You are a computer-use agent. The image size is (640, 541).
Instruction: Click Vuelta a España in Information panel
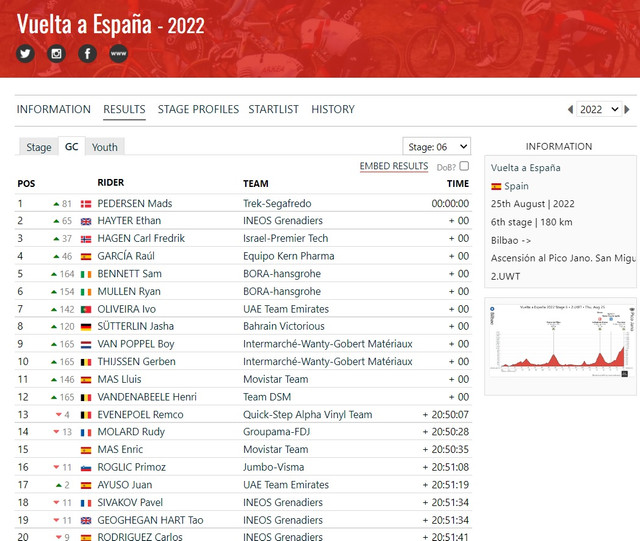526,168
